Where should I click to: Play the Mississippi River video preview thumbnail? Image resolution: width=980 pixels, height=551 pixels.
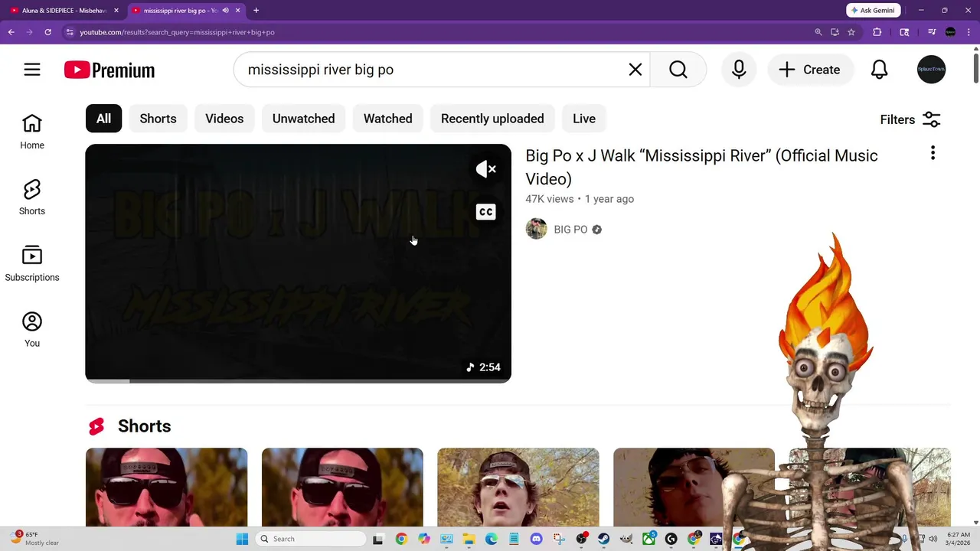298,263
